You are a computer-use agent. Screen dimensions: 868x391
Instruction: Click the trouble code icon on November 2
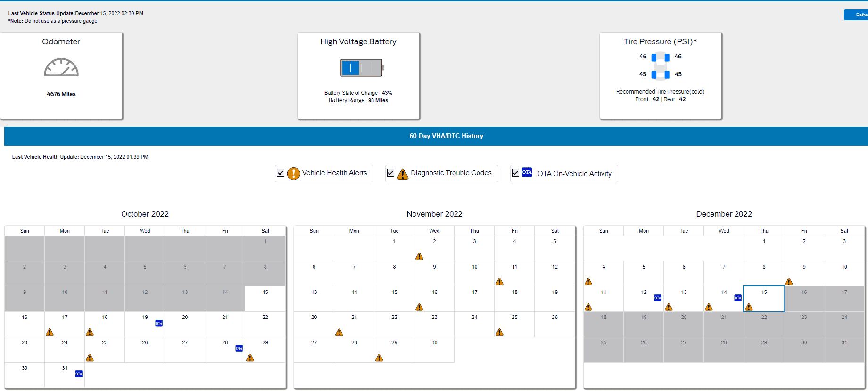[419, 256]
